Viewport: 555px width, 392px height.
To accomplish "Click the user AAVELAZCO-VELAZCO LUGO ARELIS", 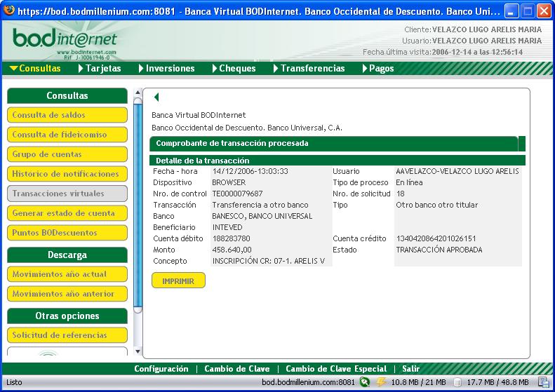I will [x=457, y=171].
